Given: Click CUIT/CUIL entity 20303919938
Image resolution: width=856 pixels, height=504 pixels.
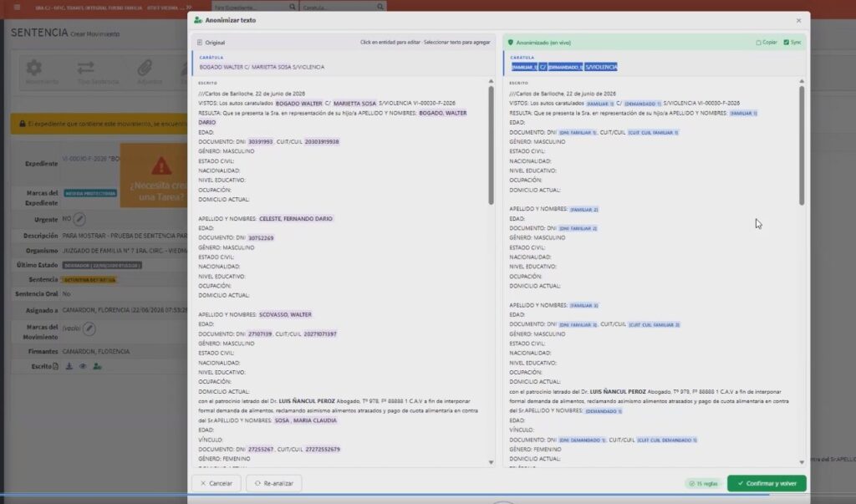Looking at the screenshot, I should [322, 141].
